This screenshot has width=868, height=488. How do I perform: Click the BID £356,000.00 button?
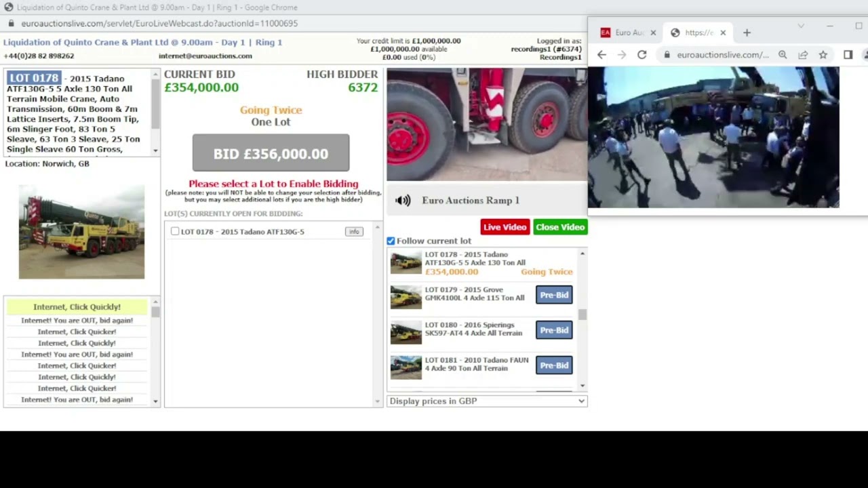(x=271, y=153)
